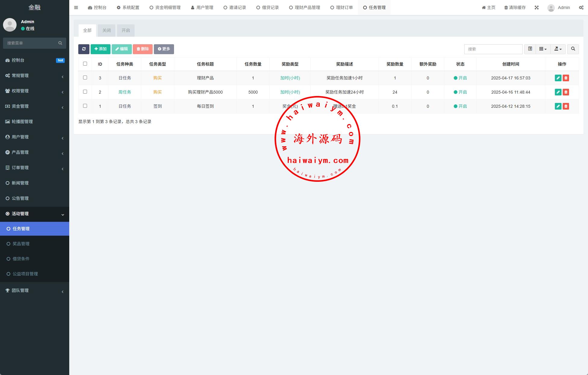Screen dimensions: 588x375
Task: Click the red trash icon for task ID 1
Action: [x=566, y=106]
